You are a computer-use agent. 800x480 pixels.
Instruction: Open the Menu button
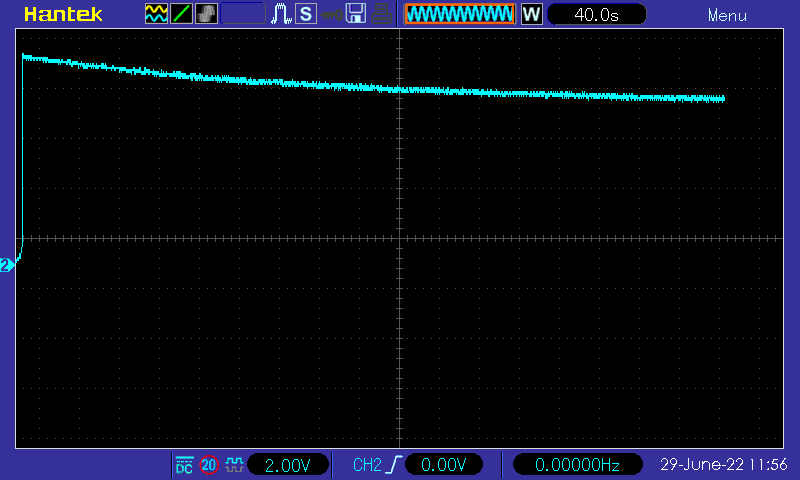click(x=727, y=16)
